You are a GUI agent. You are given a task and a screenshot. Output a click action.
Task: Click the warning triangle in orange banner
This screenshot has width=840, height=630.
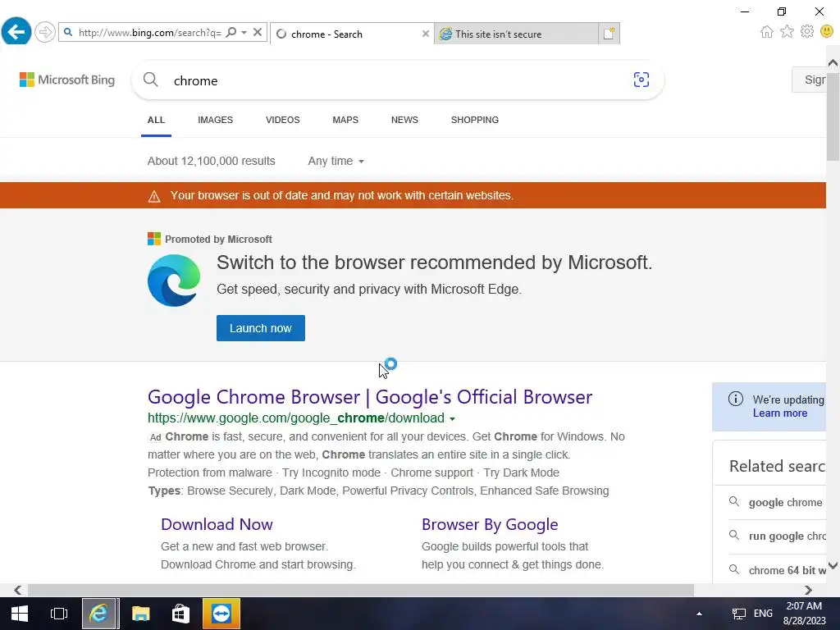[x=154, y=196]
